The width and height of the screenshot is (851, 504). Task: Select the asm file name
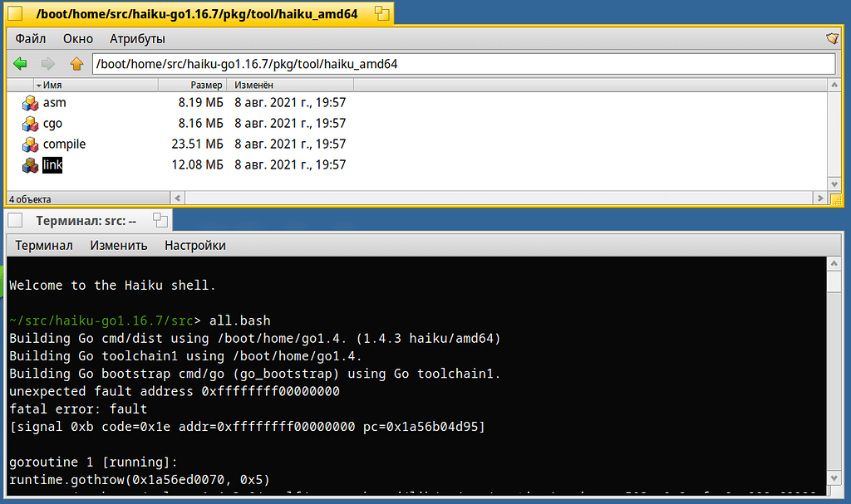click(54, 102)
